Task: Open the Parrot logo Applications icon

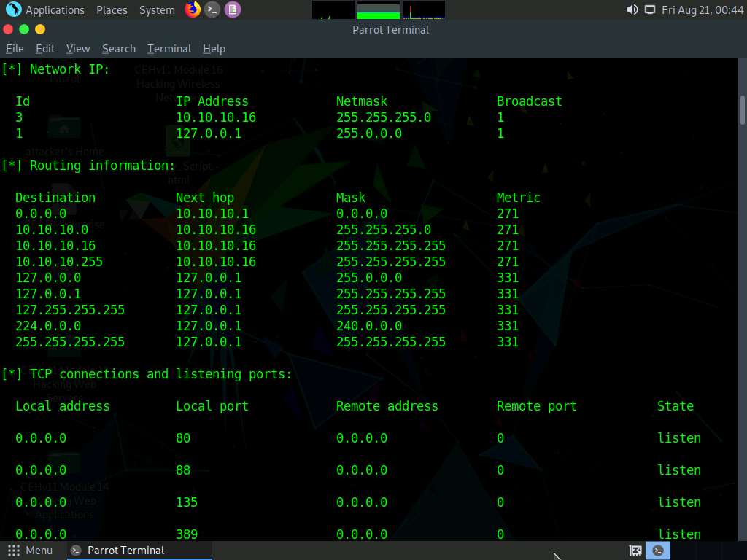Action: click(x=13, y=9)
